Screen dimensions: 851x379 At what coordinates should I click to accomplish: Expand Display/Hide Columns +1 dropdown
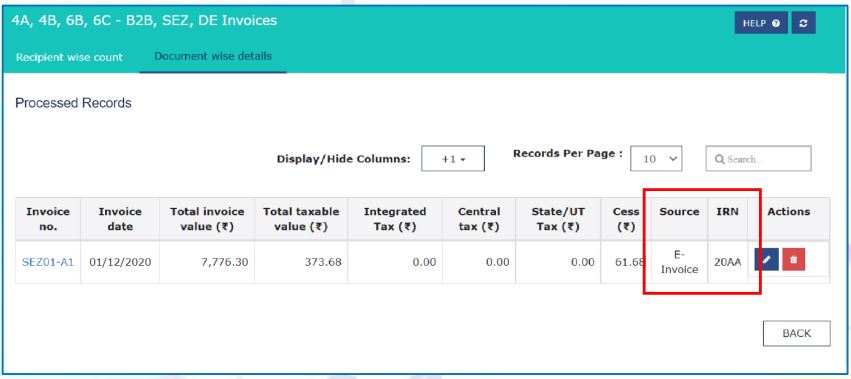453,159
